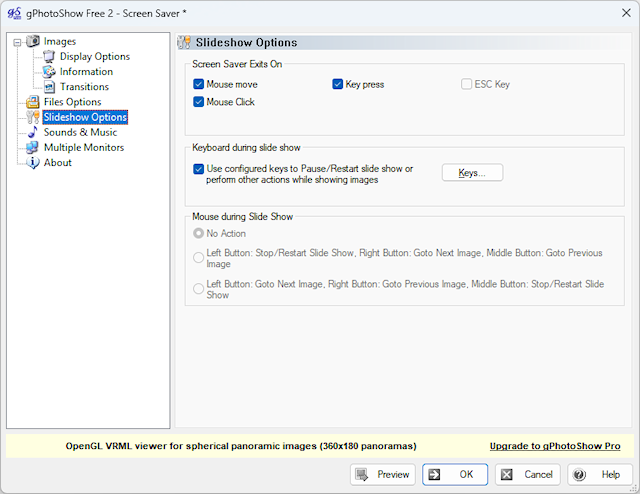Viewport: 640px width, 494px height.
Task: Click the Transitions icon in tree
Action: [49, 87]
